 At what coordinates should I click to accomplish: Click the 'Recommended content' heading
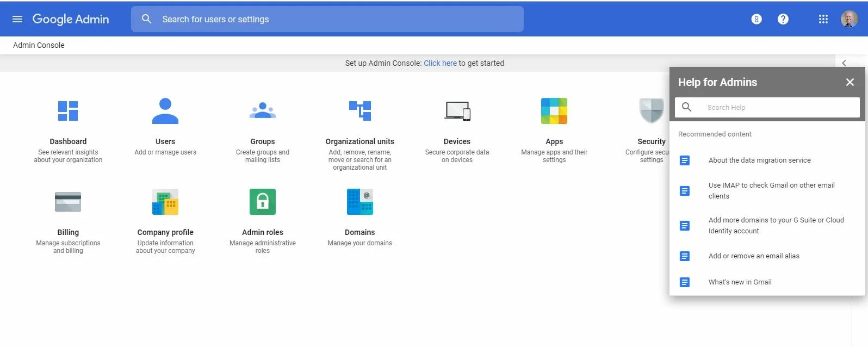(715, 134)
